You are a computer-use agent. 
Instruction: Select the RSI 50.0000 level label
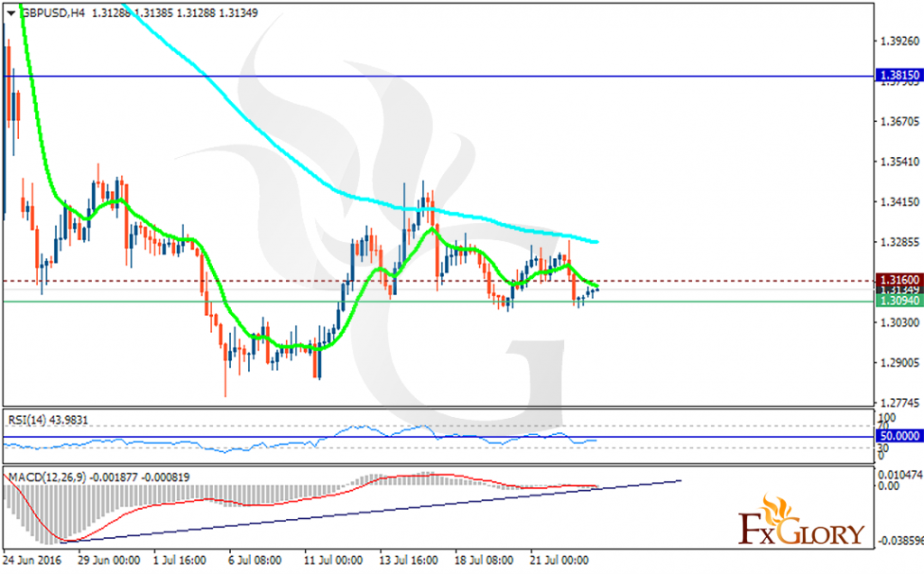click(x=900, y=436)
